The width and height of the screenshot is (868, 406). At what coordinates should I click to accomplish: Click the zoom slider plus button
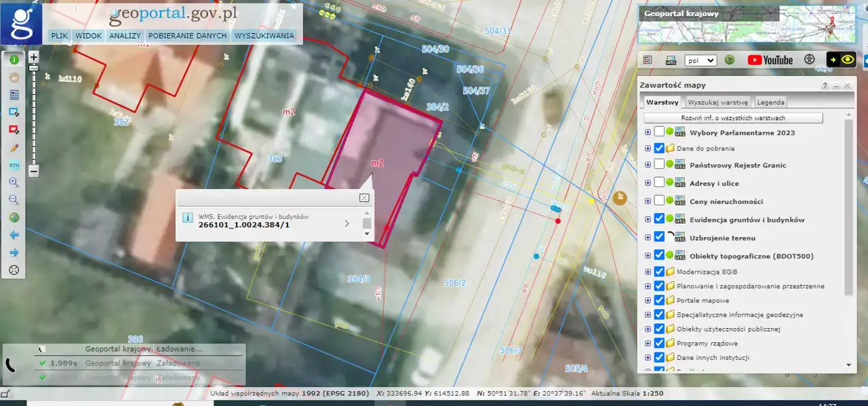33,57
